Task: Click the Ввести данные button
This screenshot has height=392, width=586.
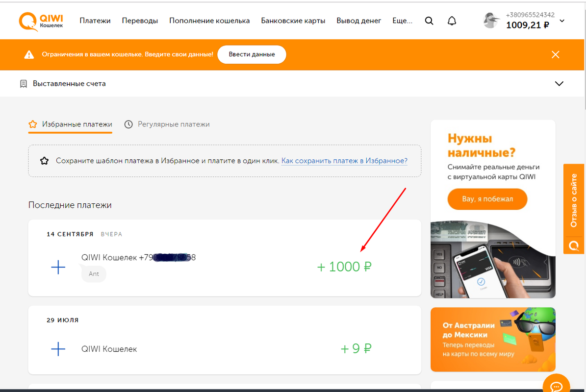Action: [252, 54]
